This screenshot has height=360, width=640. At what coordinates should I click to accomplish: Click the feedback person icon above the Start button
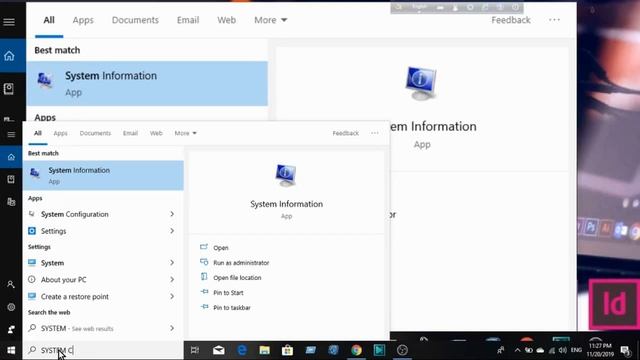point(11,329)
